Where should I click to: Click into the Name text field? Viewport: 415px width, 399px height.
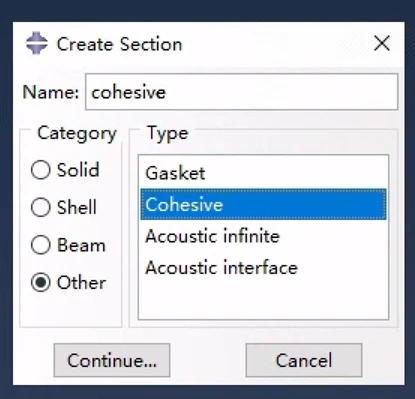pos(242,92)
